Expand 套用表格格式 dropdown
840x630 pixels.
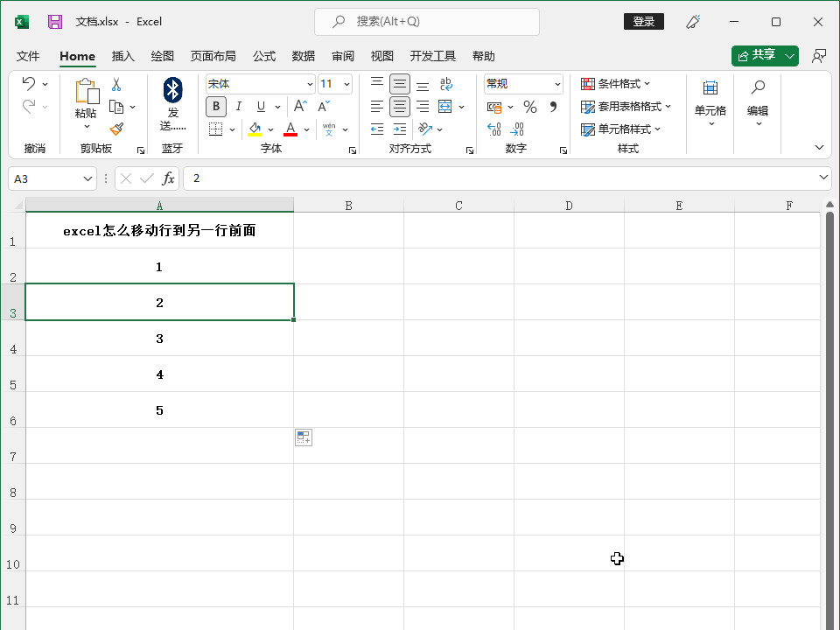(x=626, y=107)
